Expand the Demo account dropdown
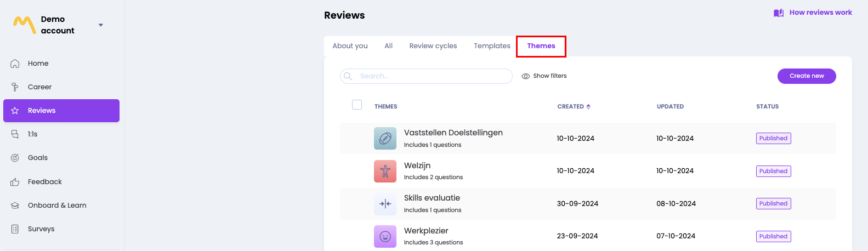868x251 pixels. point(100,25)
